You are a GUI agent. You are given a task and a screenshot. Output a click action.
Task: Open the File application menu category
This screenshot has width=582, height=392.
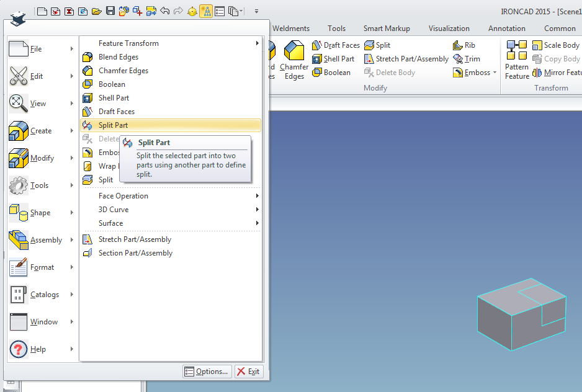[42, 49]
